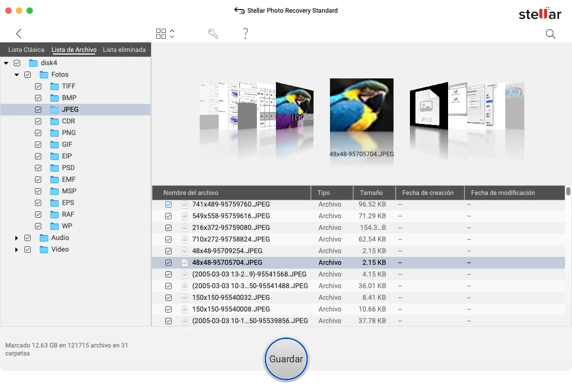The height and width of the screenshot is (392, 572).
Task: Click the back arrow icon
Action: tap(19, 34)
